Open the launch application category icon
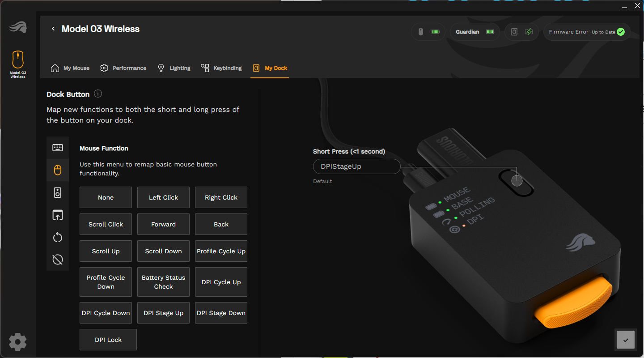Viewport: 644px width, 358px height. pos(58,215)
